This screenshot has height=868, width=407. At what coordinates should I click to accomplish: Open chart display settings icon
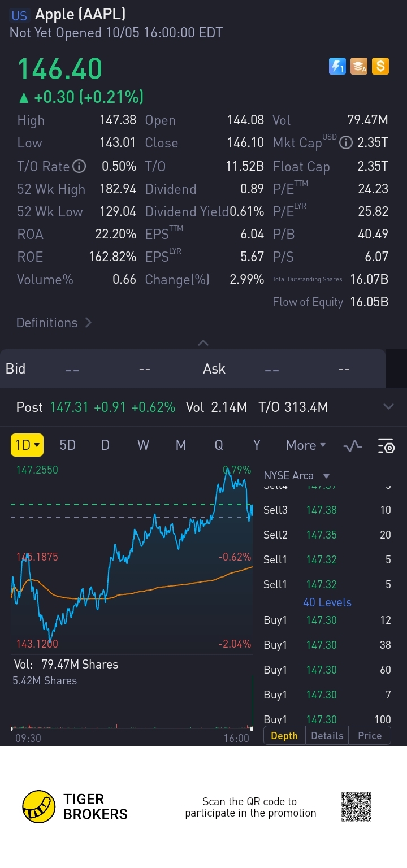click(x=386, y=446)
